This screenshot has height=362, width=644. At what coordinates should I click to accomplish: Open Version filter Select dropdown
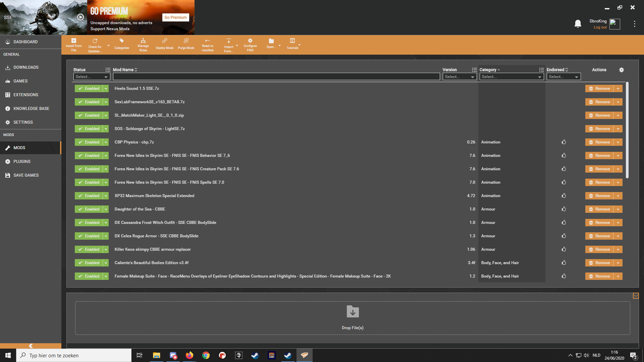[x=460, y=77]
